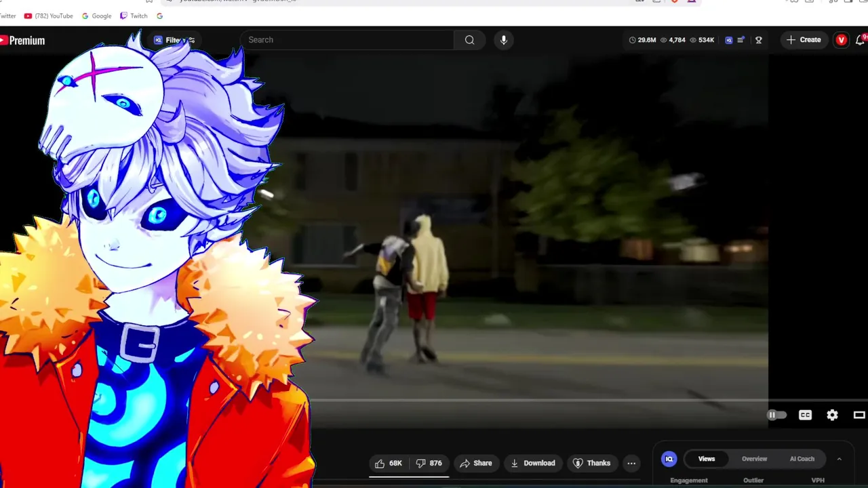Click the search magnifier button
Image resolution: width=868 pixels, height=488 pixels.
[x=469, y=40]
